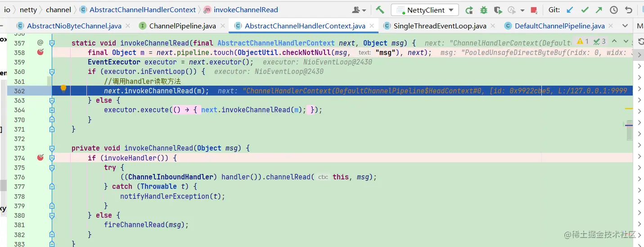The width and height of the screenshot is (644, 247).
Task: Collapse the else fold marker at line 380
Action: [52, 215]
